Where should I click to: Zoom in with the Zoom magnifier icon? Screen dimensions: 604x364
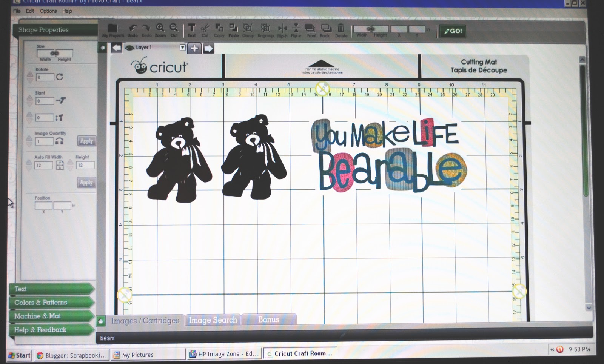tap(160, 31)
